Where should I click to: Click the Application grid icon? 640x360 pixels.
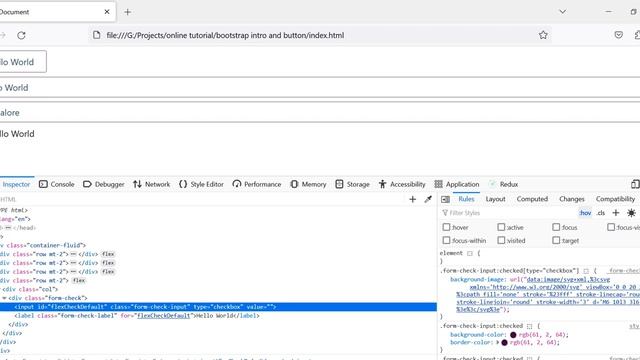point(438,184)
